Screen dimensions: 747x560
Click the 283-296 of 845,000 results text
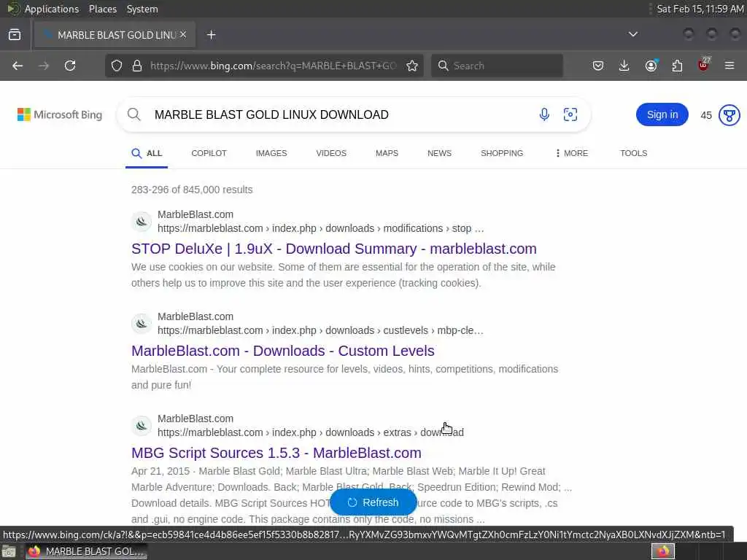[192, 190]
